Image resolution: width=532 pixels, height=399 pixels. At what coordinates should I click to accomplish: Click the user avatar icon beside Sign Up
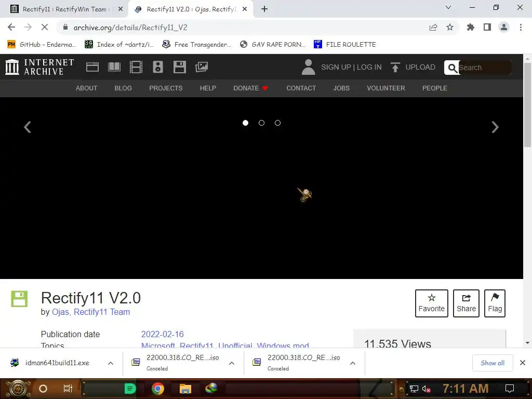(x=308, y=67)
